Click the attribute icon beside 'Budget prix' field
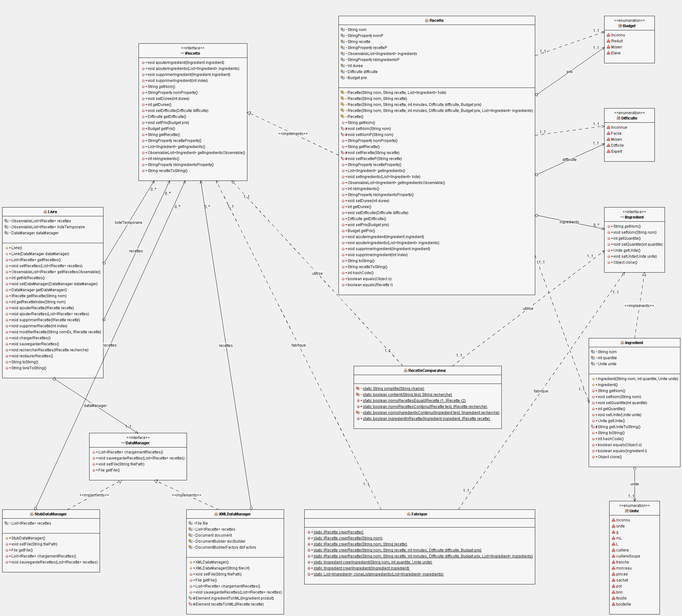Viewport: 682px width, 616px height. point(342,78)
